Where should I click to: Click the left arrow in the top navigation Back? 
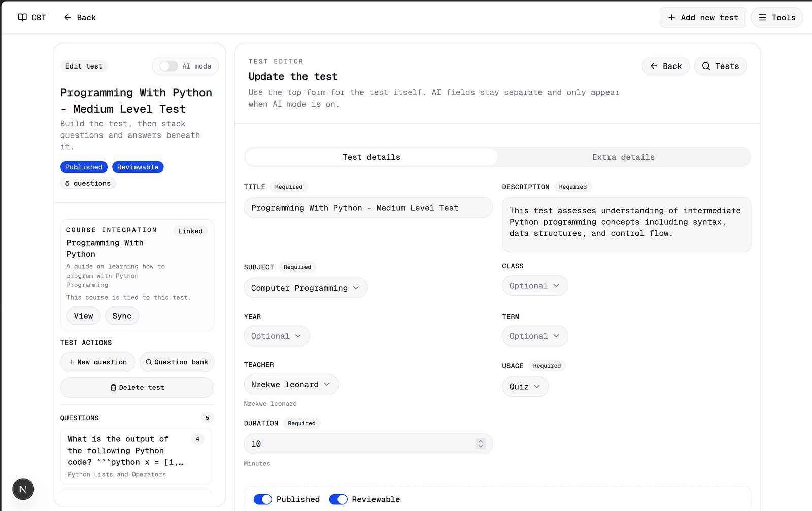coord(67,17)
